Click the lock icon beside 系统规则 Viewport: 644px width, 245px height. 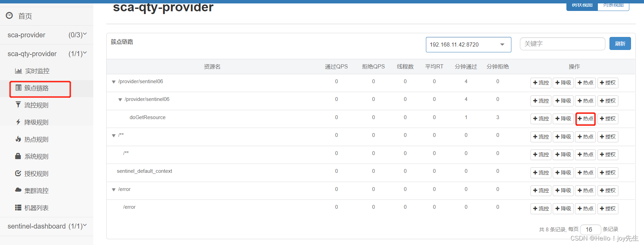click(18, 156)
